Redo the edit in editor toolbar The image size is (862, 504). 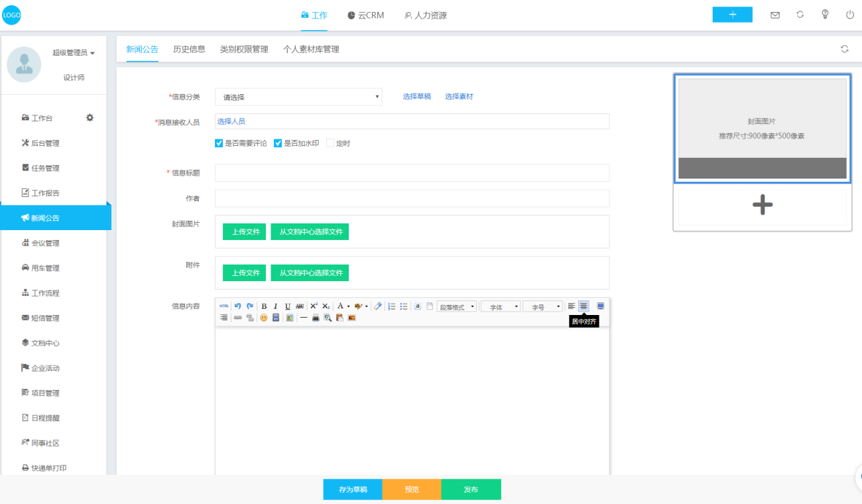[250, 306]
